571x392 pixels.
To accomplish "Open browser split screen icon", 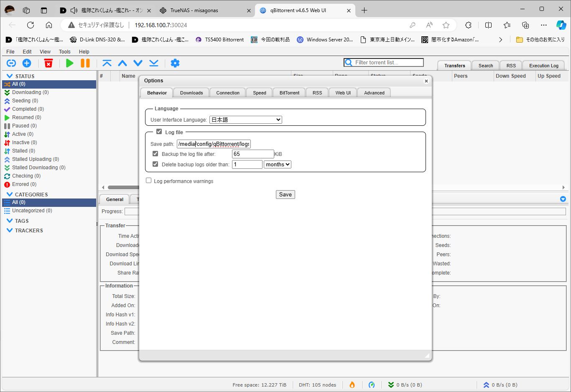I will point(488,25).
